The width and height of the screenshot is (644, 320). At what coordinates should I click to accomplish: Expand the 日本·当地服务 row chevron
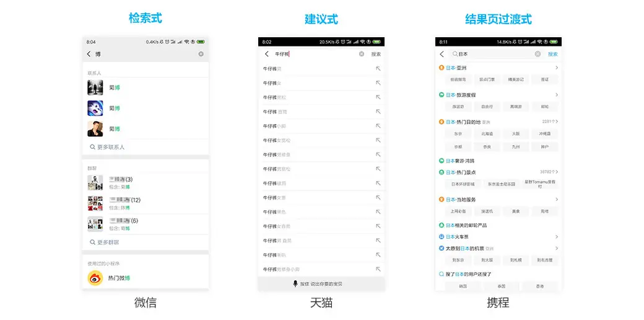[x=557, y=200]
